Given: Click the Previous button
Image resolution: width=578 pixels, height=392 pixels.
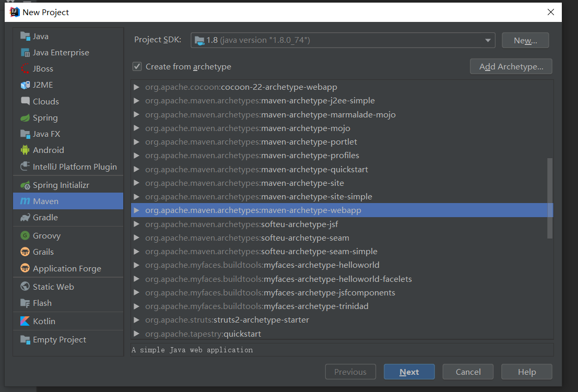Looking at the screenshot, I should point(350,372).
